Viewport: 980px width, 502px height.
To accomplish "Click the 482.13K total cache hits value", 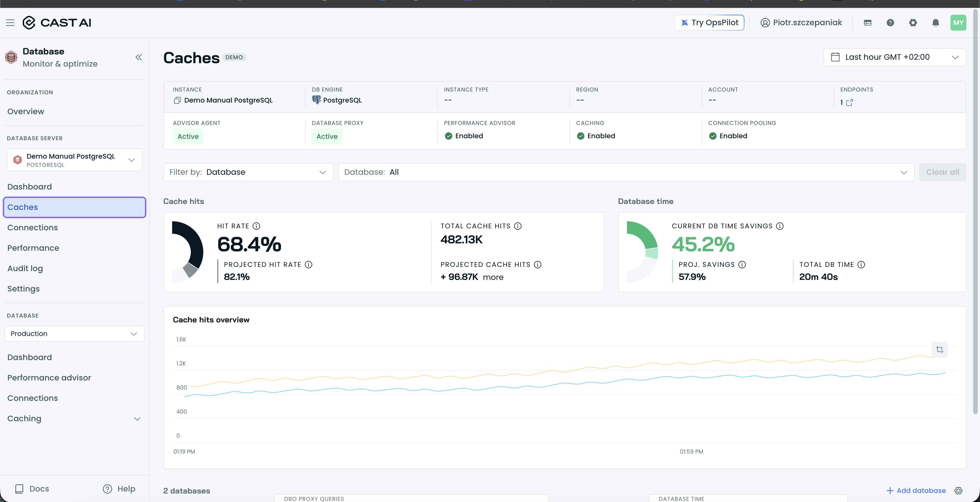I will coord(461,240).
